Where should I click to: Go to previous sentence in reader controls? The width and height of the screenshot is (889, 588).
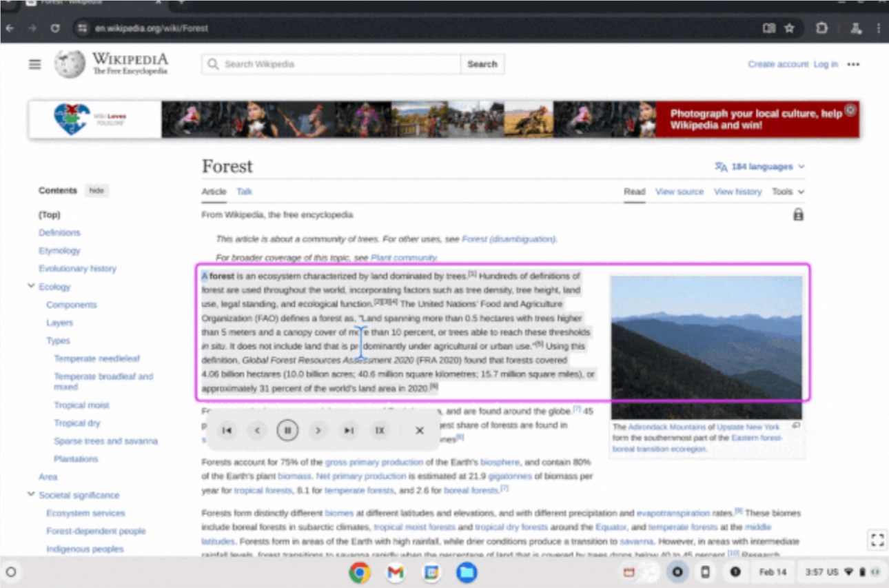click(x=257, y=430)
